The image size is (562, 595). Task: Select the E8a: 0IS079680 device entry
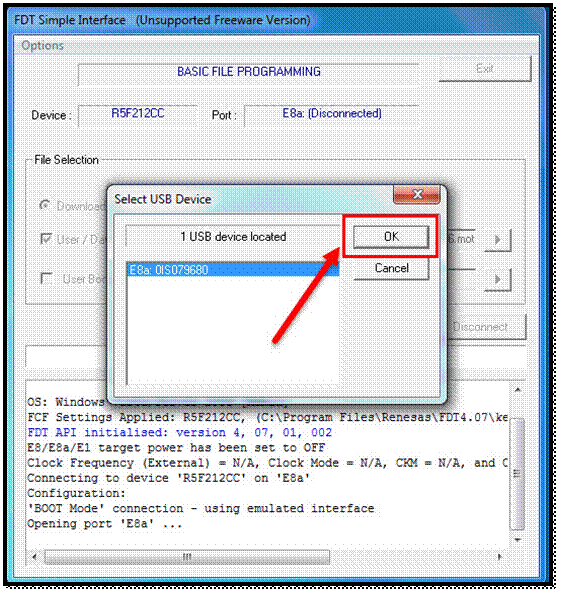point(233,270)
